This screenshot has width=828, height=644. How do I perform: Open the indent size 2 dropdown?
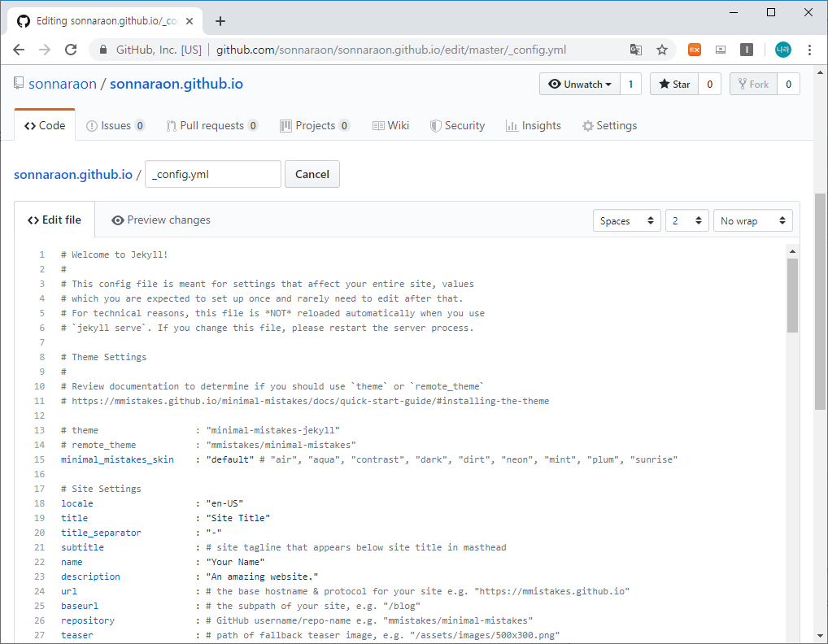point(687,220)
